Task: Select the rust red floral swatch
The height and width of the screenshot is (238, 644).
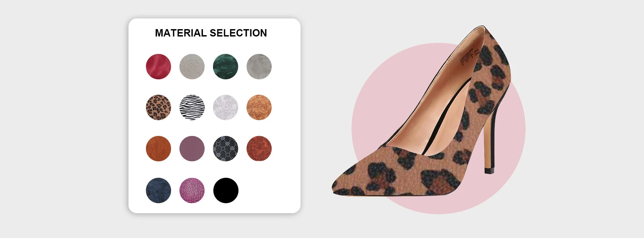Action: (x=259, y=149)
